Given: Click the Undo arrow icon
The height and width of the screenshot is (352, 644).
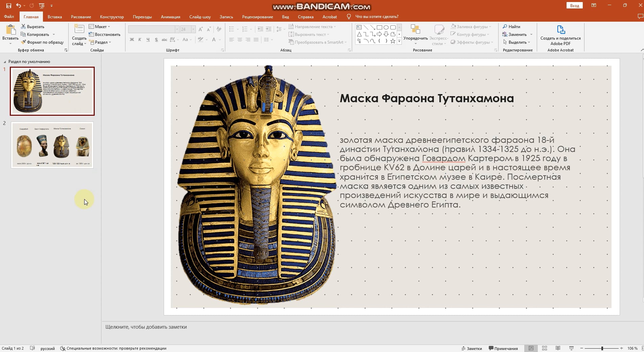Looking at the screenshot, I should (x=19, y=6).
